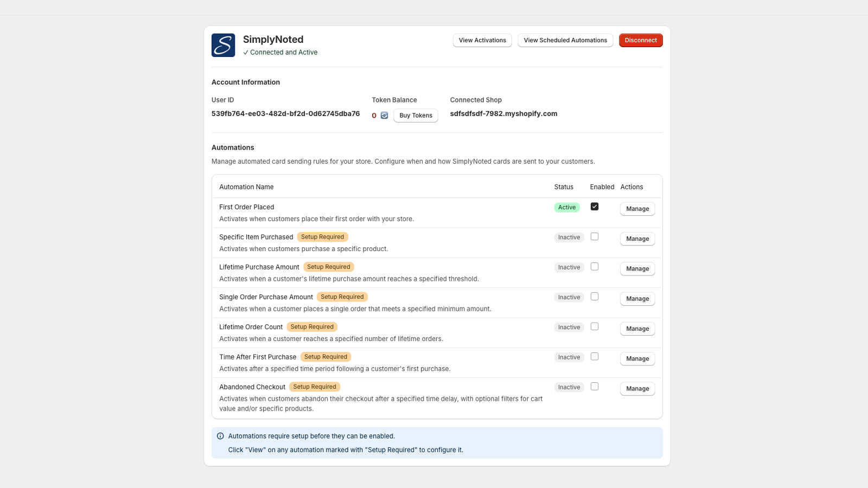Manage the First Order Placed automation
The width and height of the screenshot is (868, 488).
click(637, 209)
